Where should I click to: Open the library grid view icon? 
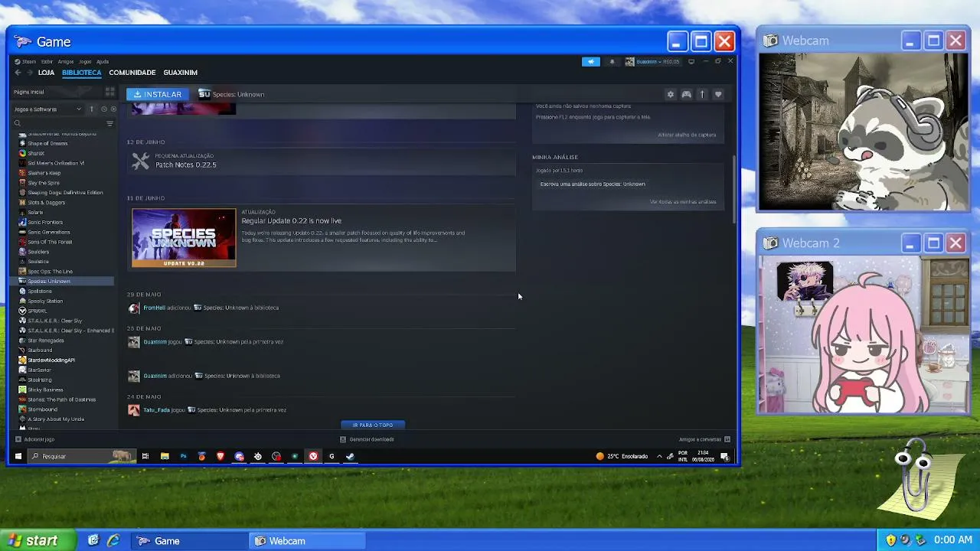tap(109, 92)
